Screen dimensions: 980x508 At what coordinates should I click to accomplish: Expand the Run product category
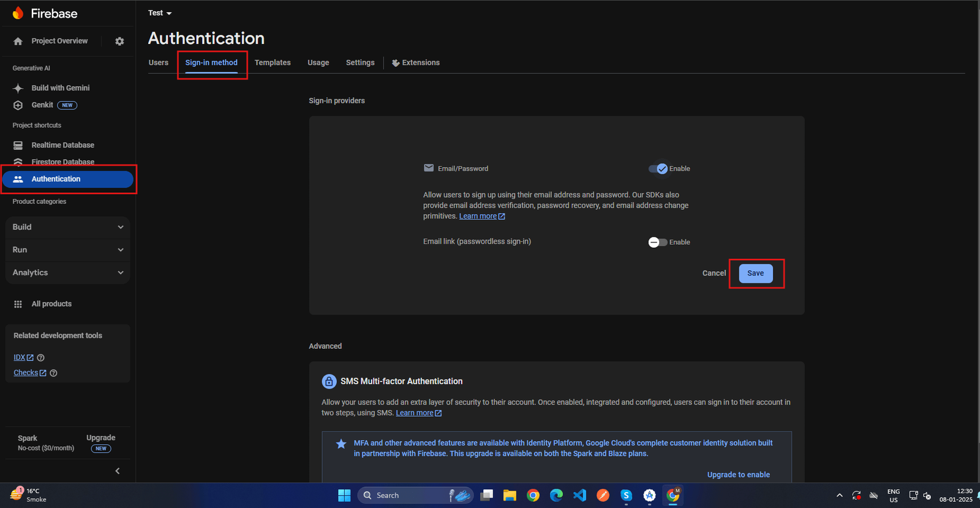67,250
